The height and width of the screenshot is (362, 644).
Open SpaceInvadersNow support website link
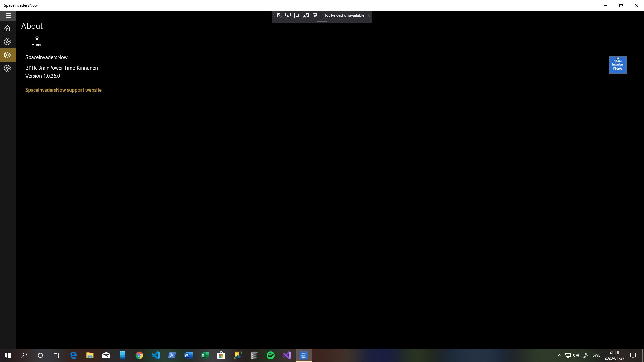(63, 90)
